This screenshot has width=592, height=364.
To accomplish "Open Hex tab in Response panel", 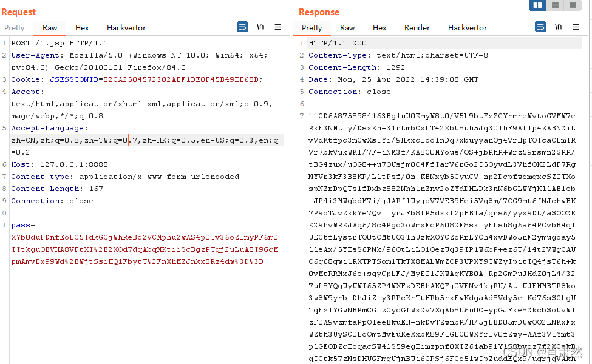I will pos(379,28).
